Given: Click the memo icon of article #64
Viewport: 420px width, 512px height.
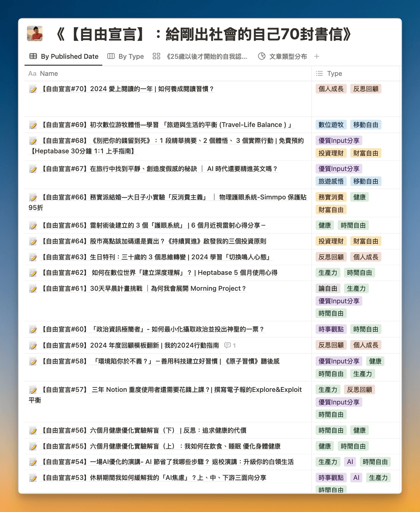Looking at the screenshot, I should [x=33, y=242].
